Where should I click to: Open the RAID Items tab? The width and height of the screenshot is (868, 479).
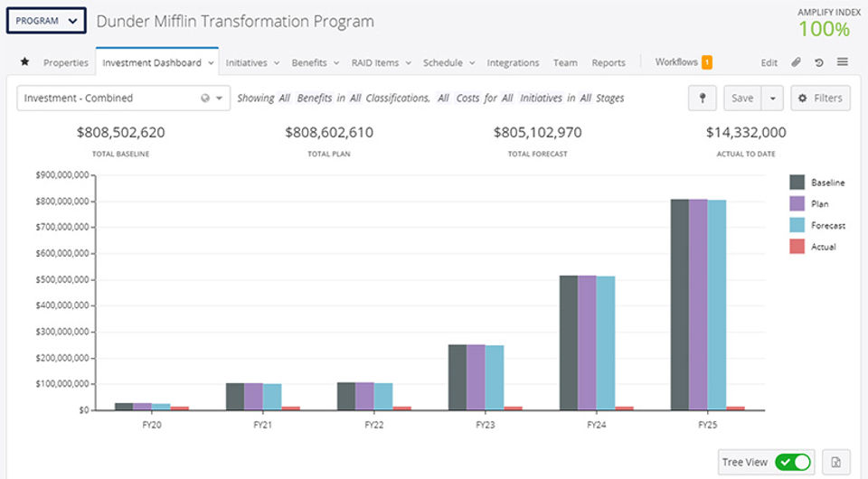click(x=374, y=62)
